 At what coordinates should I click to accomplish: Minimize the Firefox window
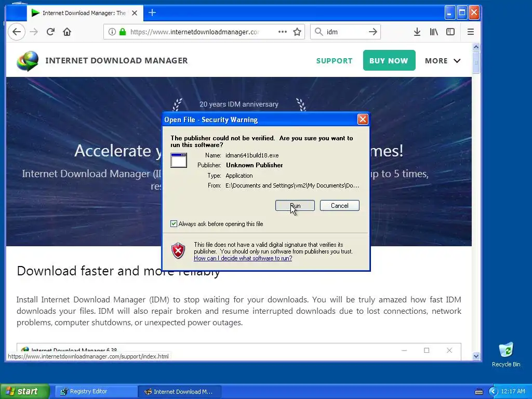point(449,13)
